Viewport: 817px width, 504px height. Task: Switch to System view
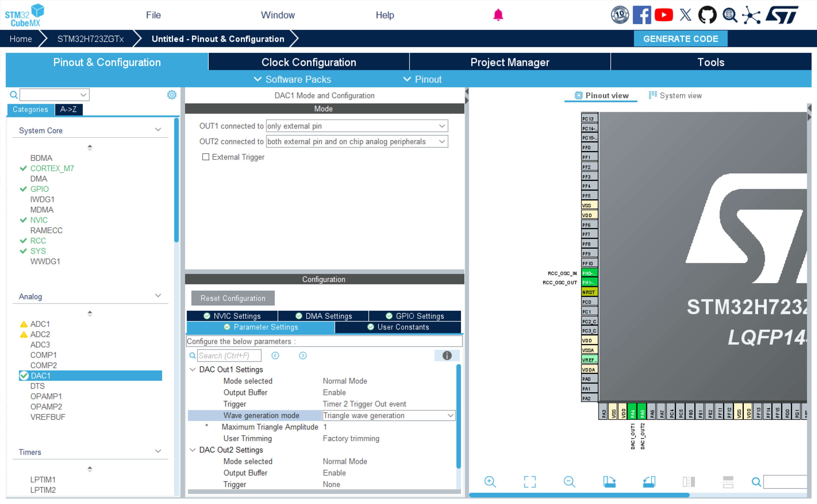point(675,96)
